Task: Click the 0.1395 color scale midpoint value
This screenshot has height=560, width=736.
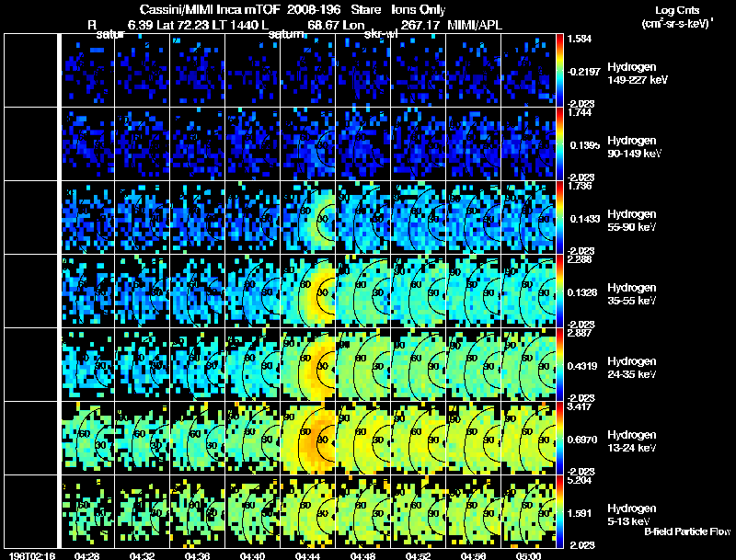Action: click(585, 145)
